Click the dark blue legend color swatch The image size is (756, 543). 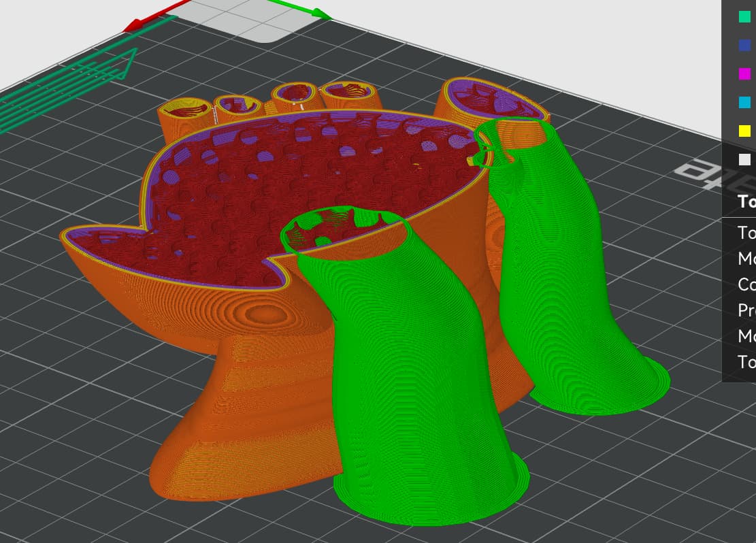click(745, 45)
